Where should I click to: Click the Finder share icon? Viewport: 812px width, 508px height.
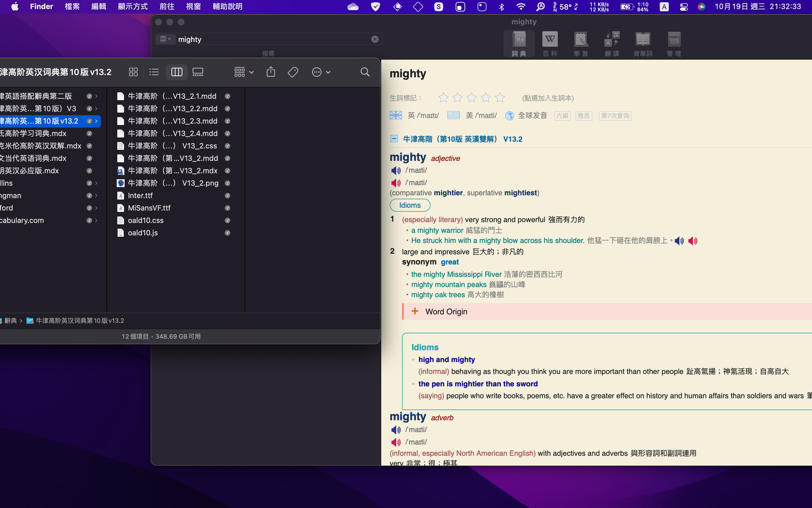tap(271, 72)
